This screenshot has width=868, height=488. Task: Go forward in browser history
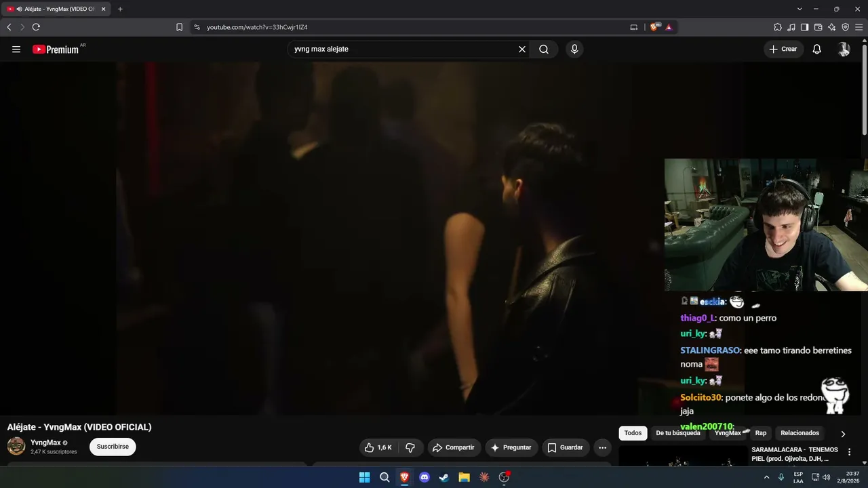(22, 27)
